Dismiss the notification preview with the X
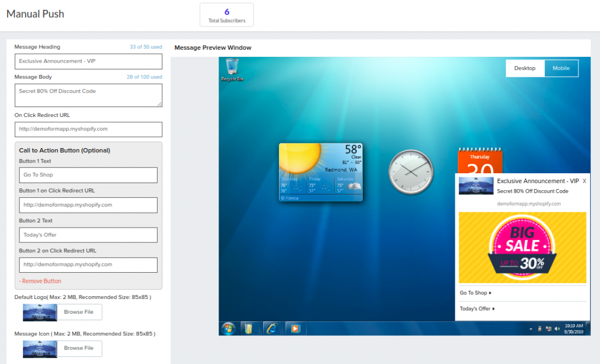 pos(584,181)
